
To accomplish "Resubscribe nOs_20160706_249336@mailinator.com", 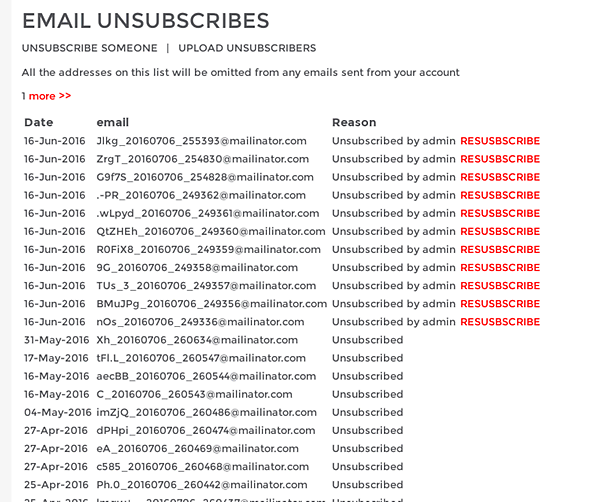I will pyautogui.click(x=500, y=322).
